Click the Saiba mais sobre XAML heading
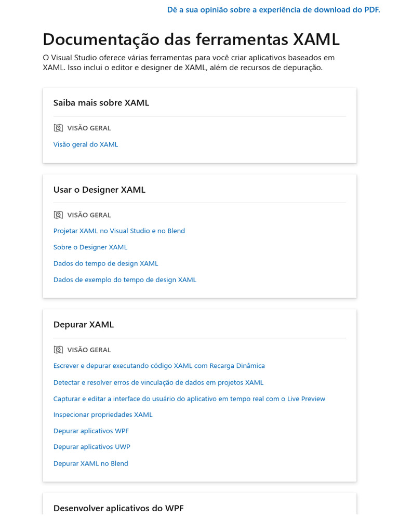Viewport: 399px width, 532px height. pyautogui.click(x=101, y=103)
